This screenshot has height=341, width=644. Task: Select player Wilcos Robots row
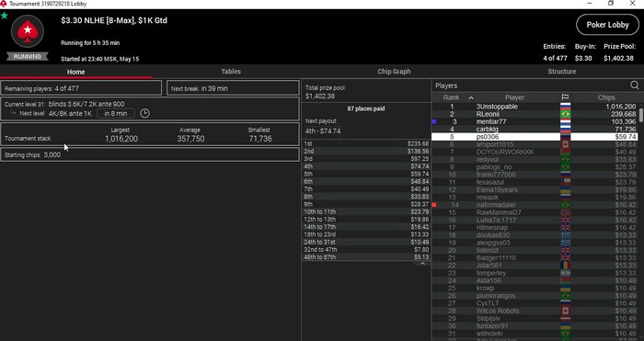tap(535, 311)
